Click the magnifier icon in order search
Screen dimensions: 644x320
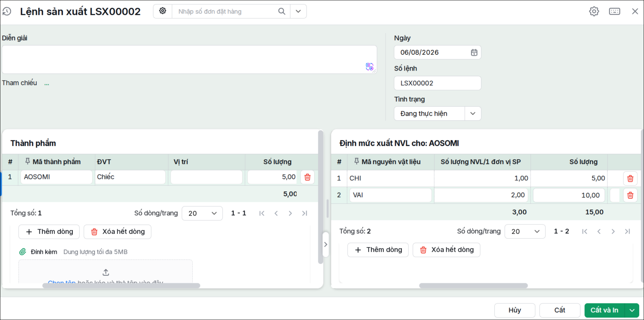(282, 11)
